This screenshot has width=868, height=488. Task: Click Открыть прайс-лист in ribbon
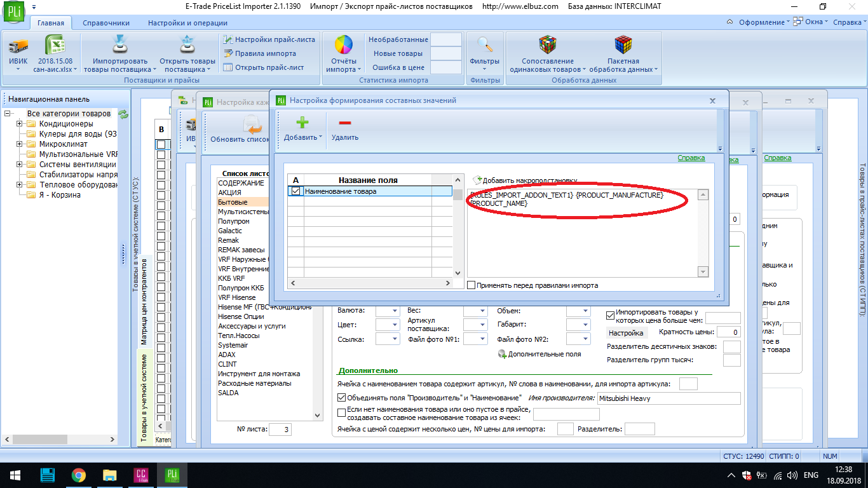click(x=264, y=67)
